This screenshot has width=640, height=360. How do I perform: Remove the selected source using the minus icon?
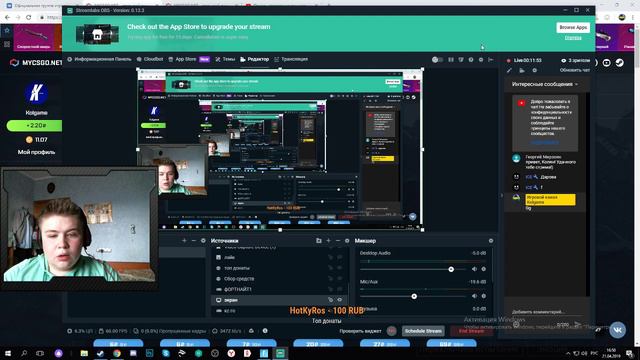[x=338, y=241]
